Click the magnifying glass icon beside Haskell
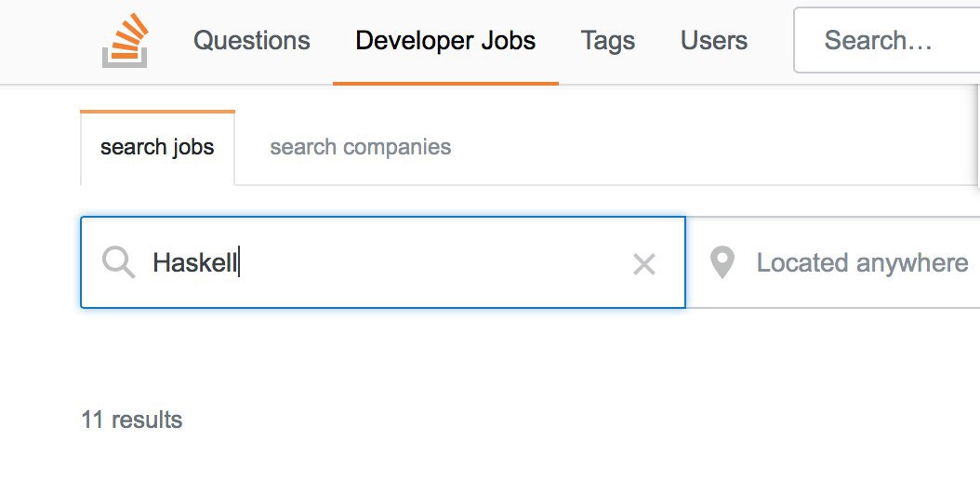The height and width of the screenshot is (480, 980). [x=119, y=262]
